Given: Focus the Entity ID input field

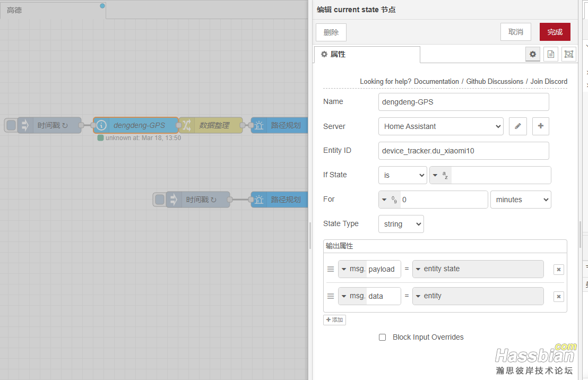Looking at the screenshot, I should [463, 151].
